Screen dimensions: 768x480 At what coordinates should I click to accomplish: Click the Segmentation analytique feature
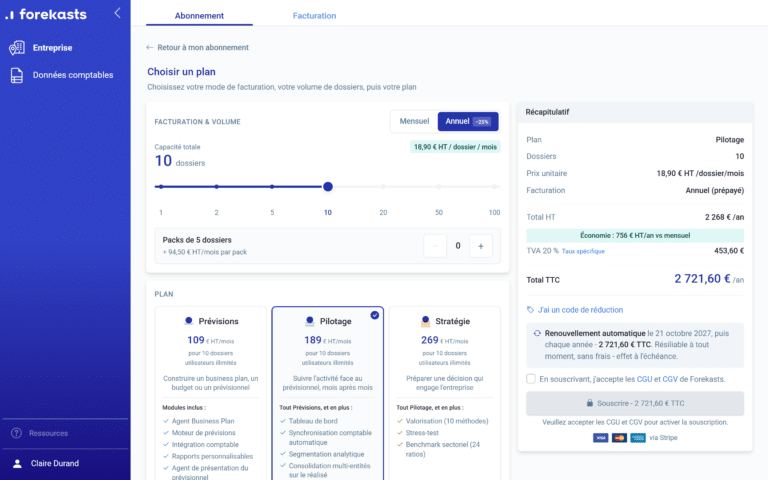(x=326, y=455)
